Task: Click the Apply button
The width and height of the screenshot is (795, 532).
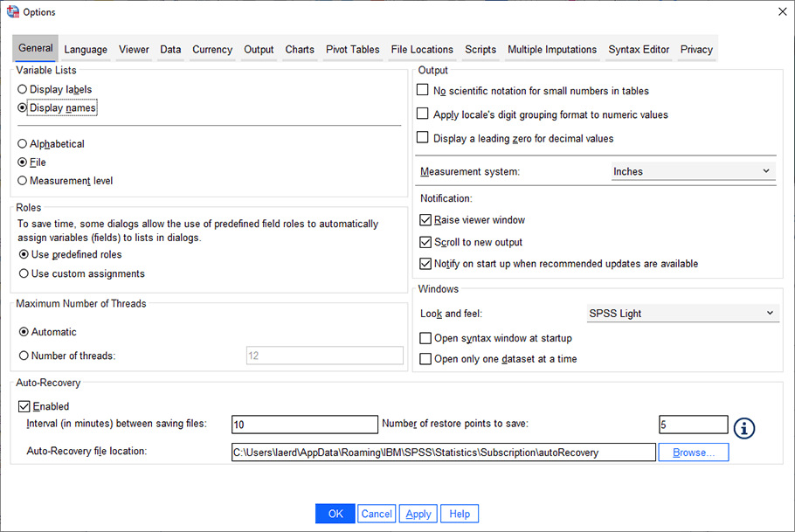Action: tap(418, 514)
